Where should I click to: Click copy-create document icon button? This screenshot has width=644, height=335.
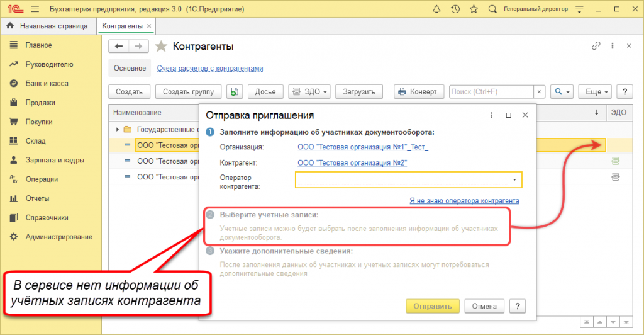click(234, 92)
